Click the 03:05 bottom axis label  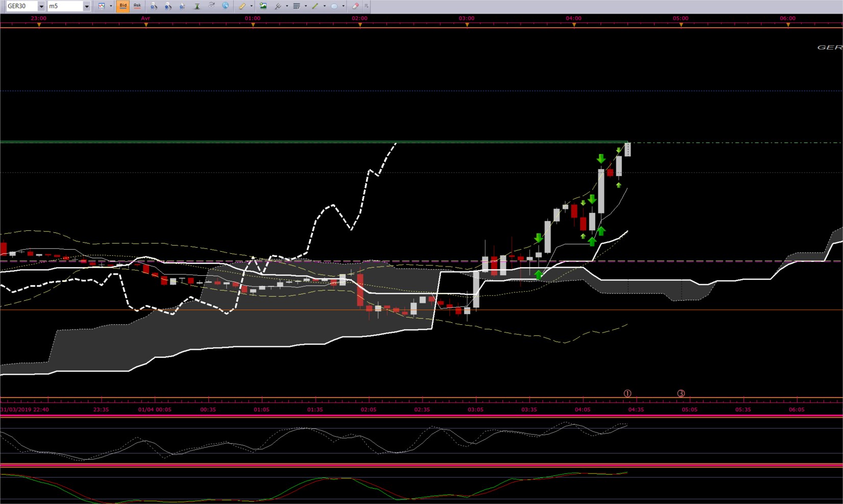tap(475, 410)
